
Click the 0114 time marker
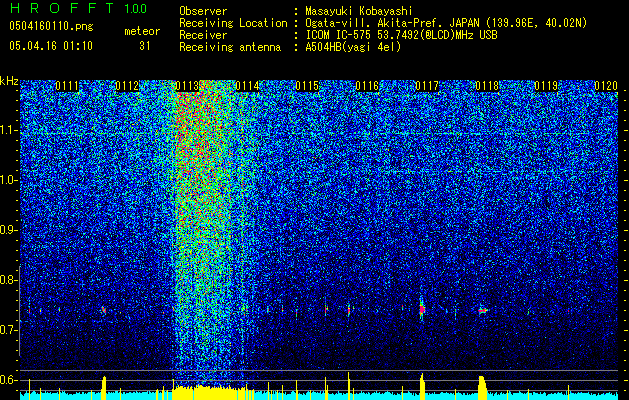click(x=247, y=86)
